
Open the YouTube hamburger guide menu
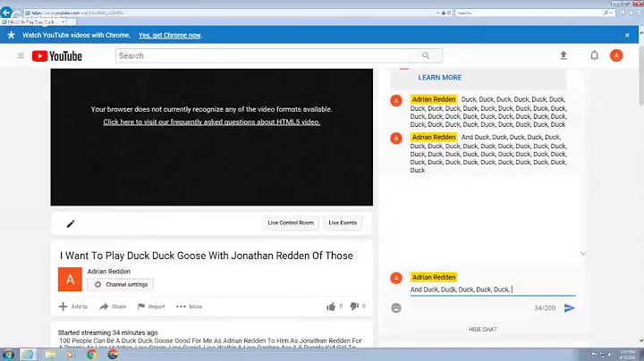21,55
